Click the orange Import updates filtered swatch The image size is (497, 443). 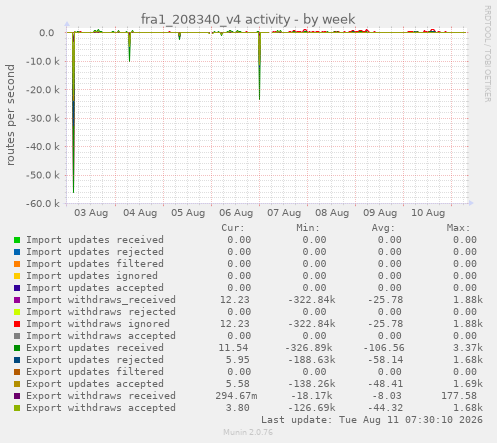pos(17,264)
